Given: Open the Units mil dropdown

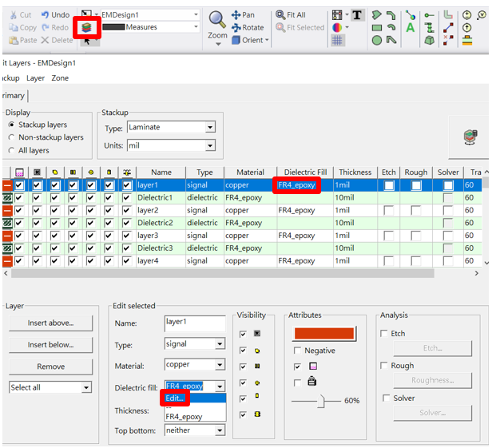Looking at the screenshot, I should (x=210, y=146).
